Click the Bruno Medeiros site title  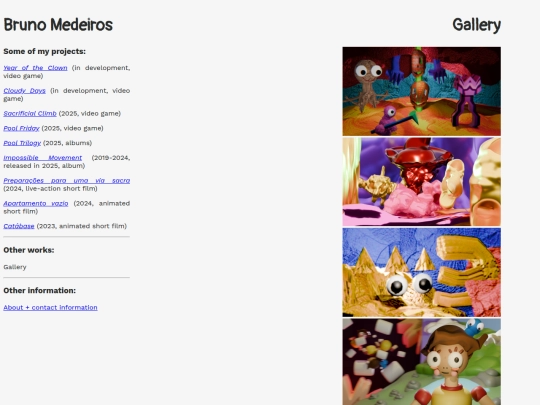(x=58, y=25)
